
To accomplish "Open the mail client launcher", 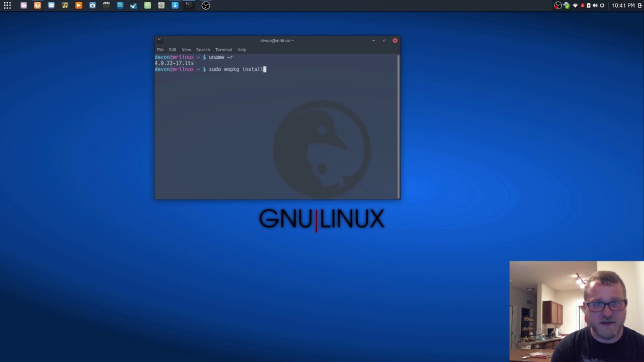I will [x=51, y=6].
